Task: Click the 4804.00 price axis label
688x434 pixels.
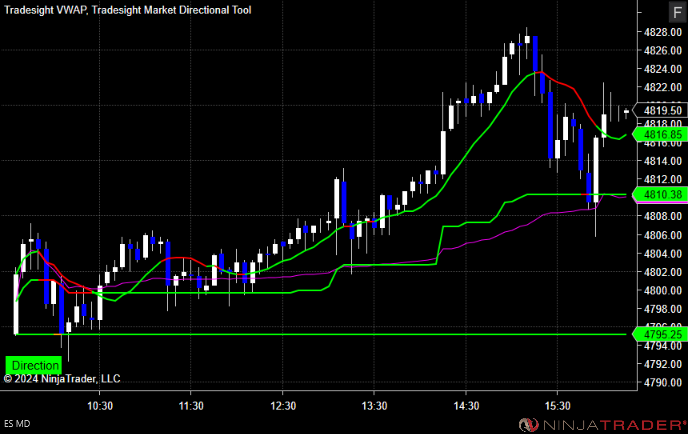Action: [x=663, y=254]
